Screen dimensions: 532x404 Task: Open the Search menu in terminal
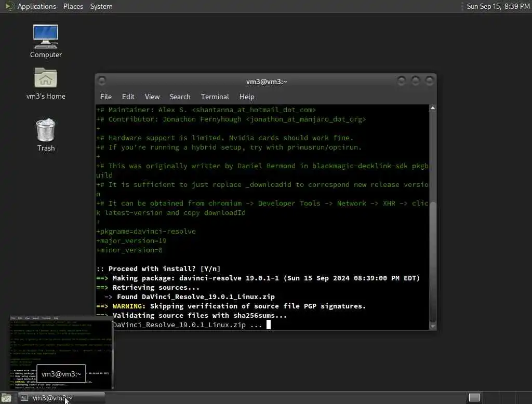click(180, 97)
